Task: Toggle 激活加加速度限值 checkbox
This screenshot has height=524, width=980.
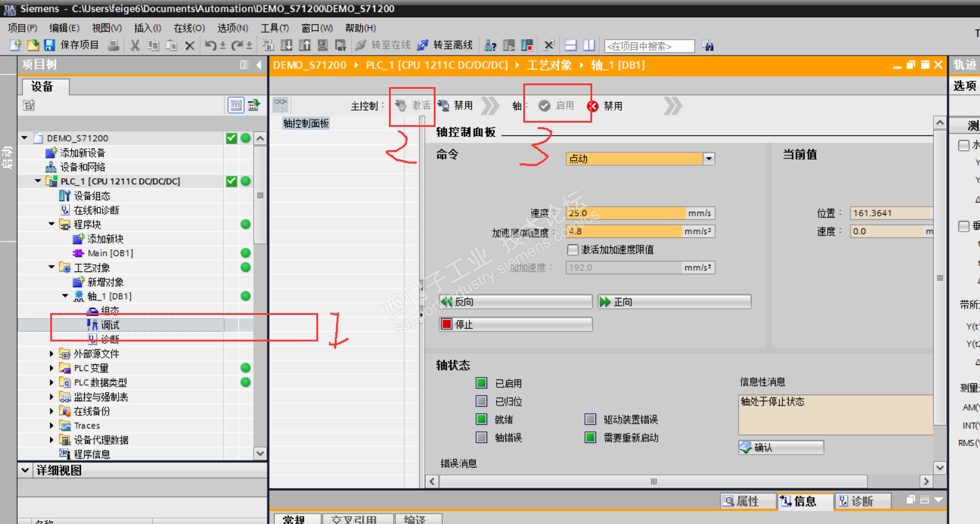Action: (573, 250)
